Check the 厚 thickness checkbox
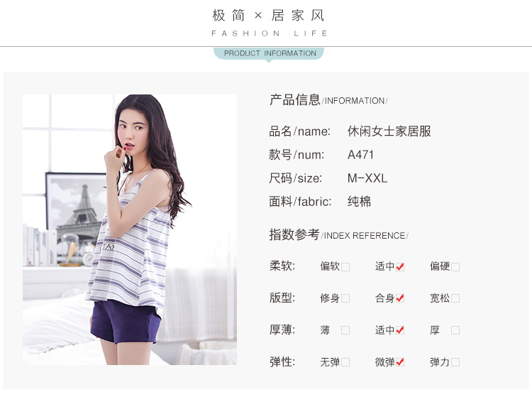The height and width of the screenshot is (397, 532). point(455,330)
